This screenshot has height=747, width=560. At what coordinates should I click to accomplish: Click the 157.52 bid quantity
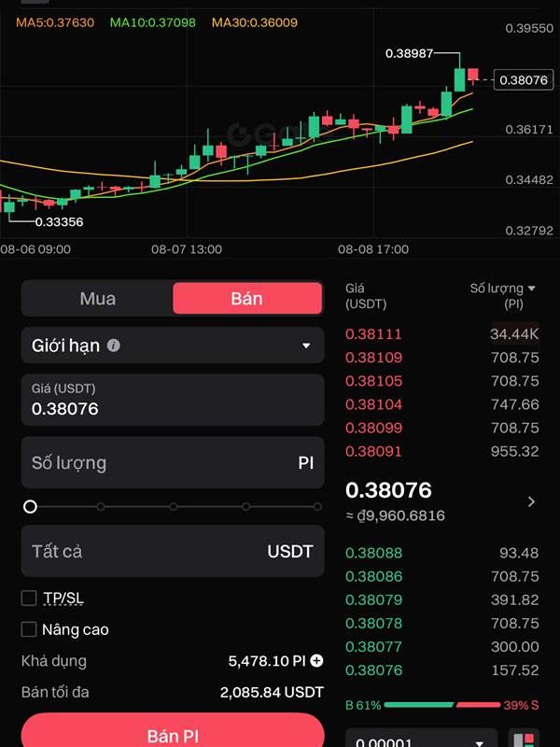coord(515,669)
